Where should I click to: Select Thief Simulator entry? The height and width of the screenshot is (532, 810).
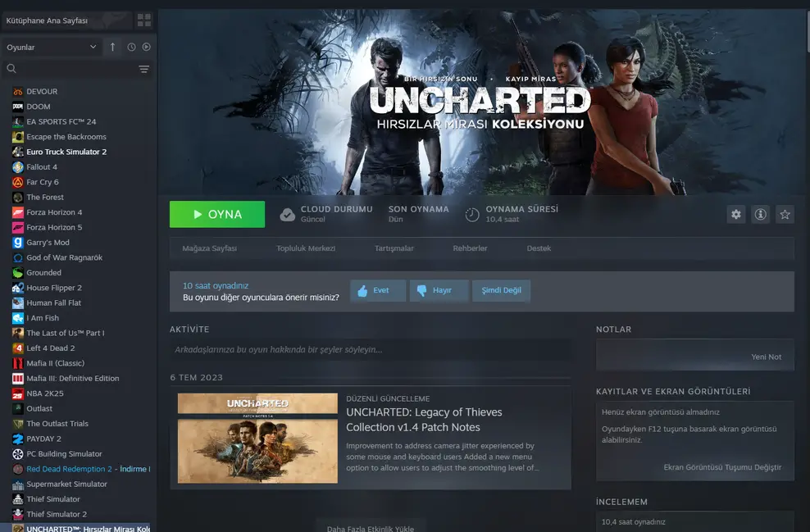click(53, 499)
